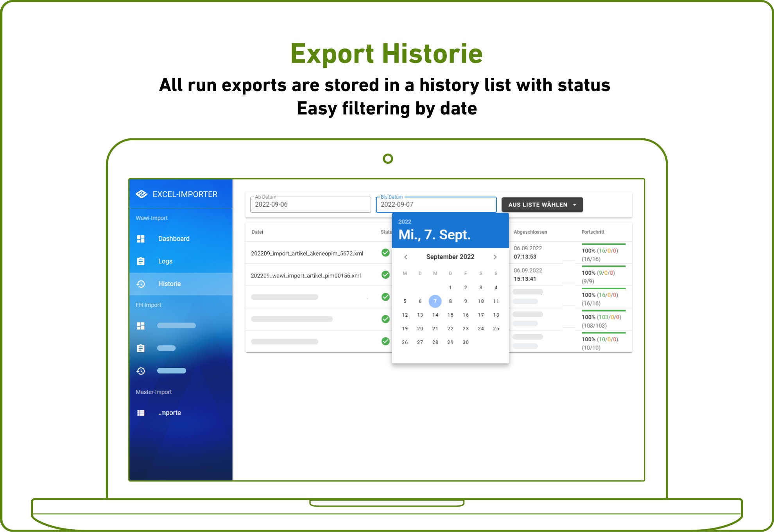This screenshot has height=532, width=774.
Task: Click progress bar of first history row
Action: coord(604,244)
